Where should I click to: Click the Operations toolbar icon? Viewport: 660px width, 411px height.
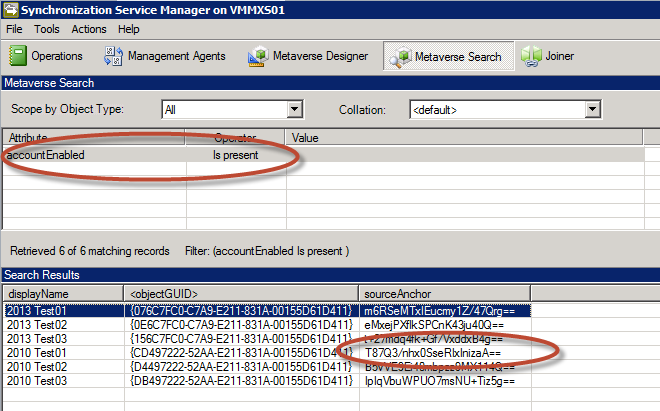pos(17,56)
